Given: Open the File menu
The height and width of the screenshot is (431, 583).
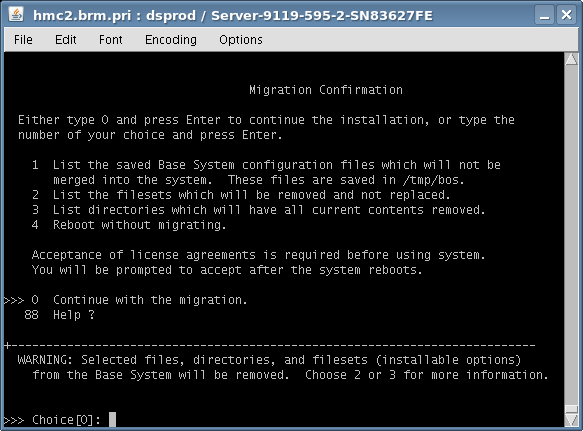Looking at the screenshot, I should click(x=23, y=40).
